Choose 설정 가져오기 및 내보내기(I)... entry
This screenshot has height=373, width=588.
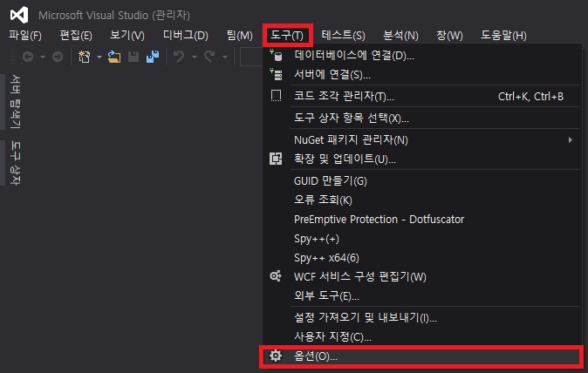[422, 318]
